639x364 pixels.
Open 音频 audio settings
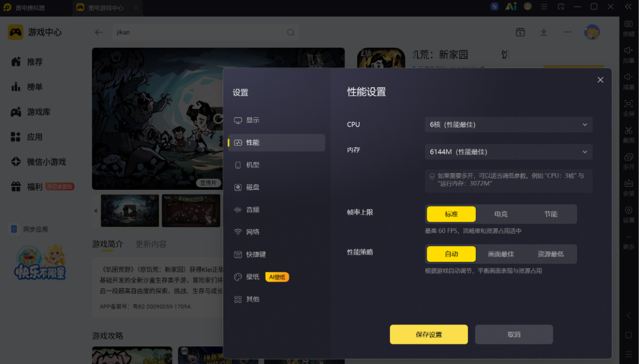click(x=277, y=209)
